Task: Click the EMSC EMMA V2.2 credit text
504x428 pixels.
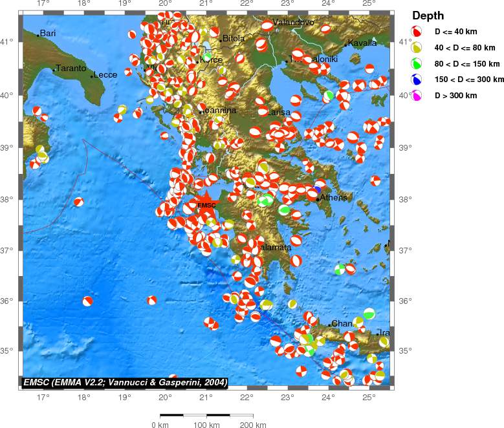Action: click(125, 383)
